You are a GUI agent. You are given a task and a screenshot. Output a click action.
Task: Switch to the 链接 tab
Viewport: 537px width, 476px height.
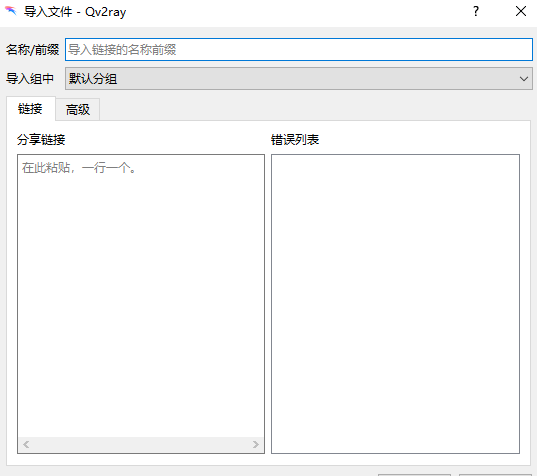tap(30, 109)
